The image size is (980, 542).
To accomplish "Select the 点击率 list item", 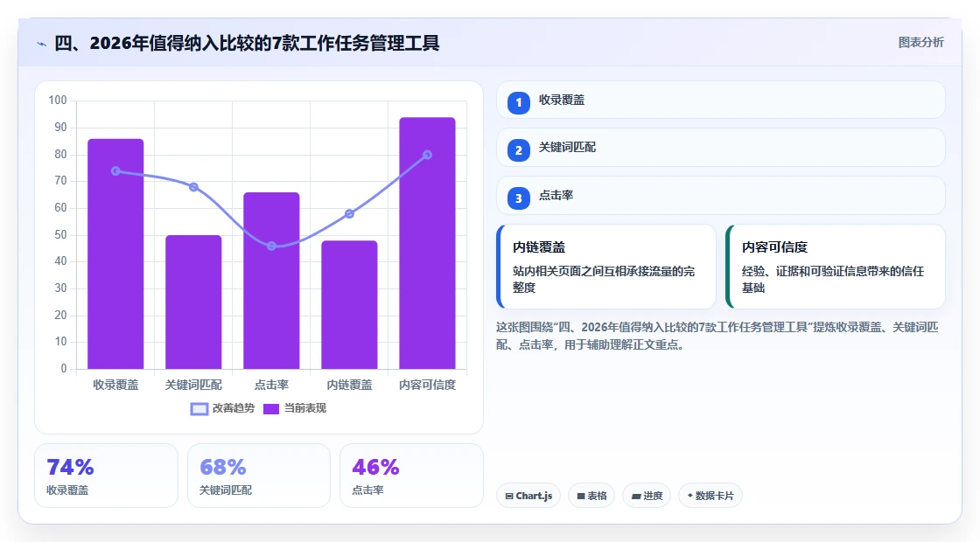I will point(721,196).
